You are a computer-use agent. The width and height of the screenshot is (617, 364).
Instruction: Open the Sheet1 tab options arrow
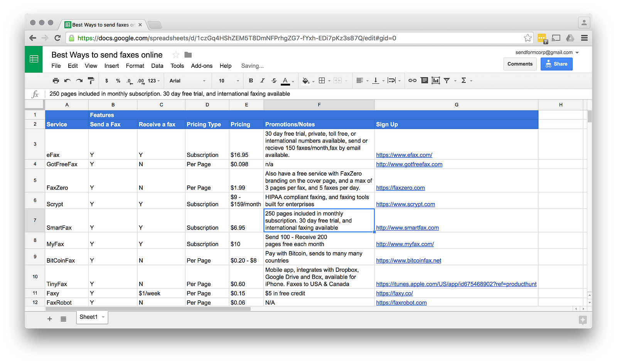coord(103,317)
